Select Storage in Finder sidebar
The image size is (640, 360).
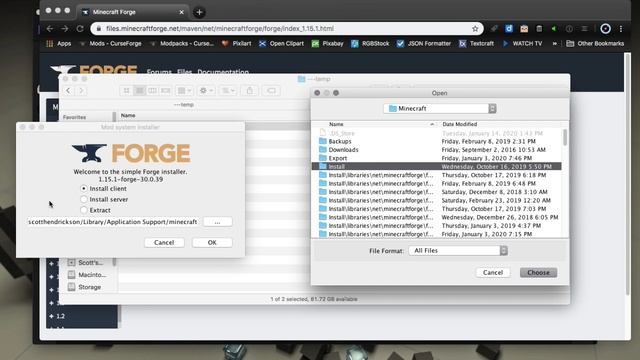coord(85,287)
